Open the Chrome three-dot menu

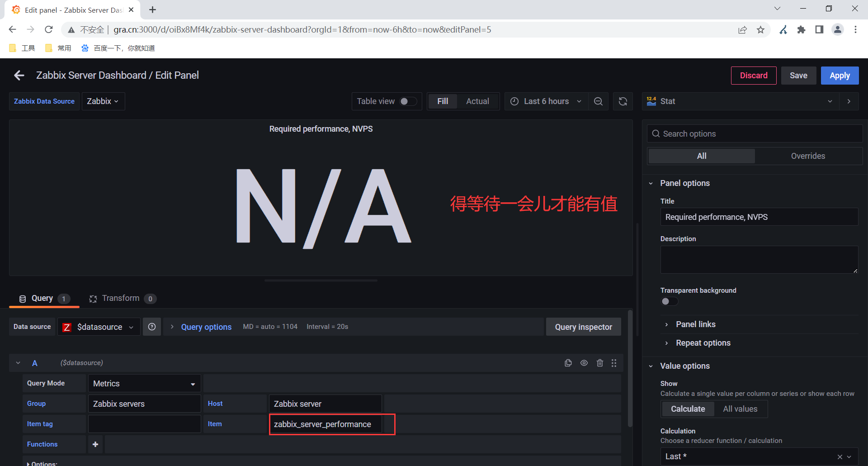(855, 29)
